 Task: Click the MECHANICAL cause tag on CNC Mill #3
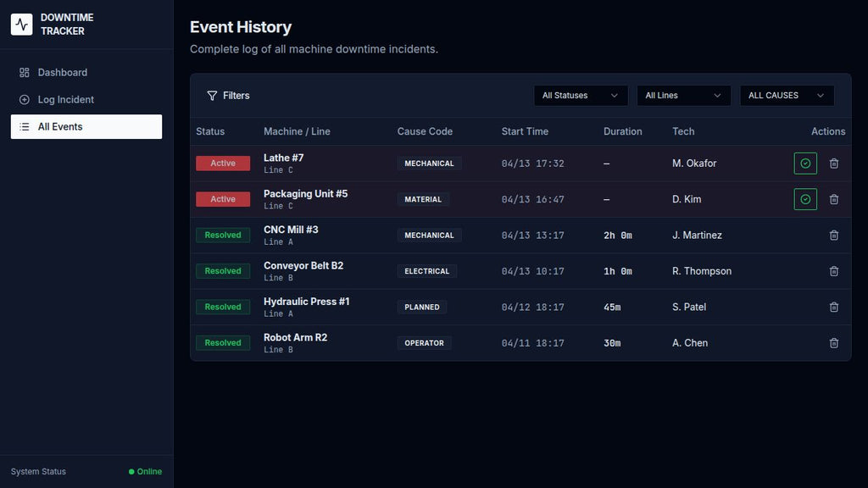[429, 236]
